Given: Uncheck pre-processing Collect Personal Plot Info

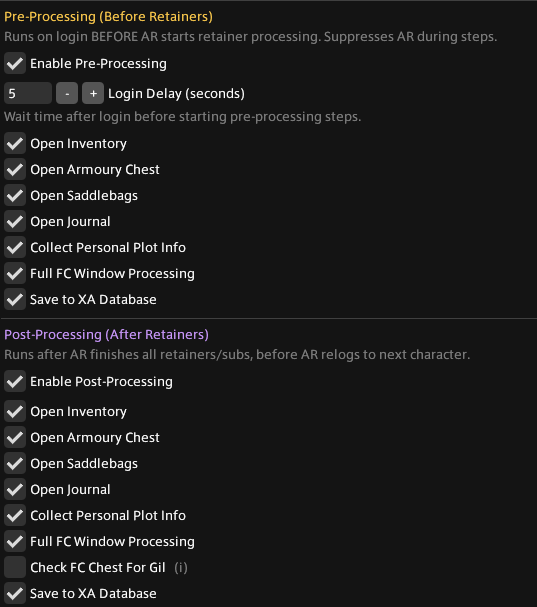Looking at the screenshot, I should [15, 247].
